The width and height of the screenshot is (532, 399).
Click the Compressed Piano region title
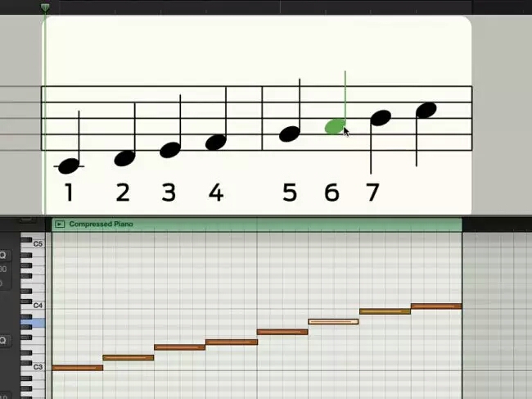click(101, 224)
